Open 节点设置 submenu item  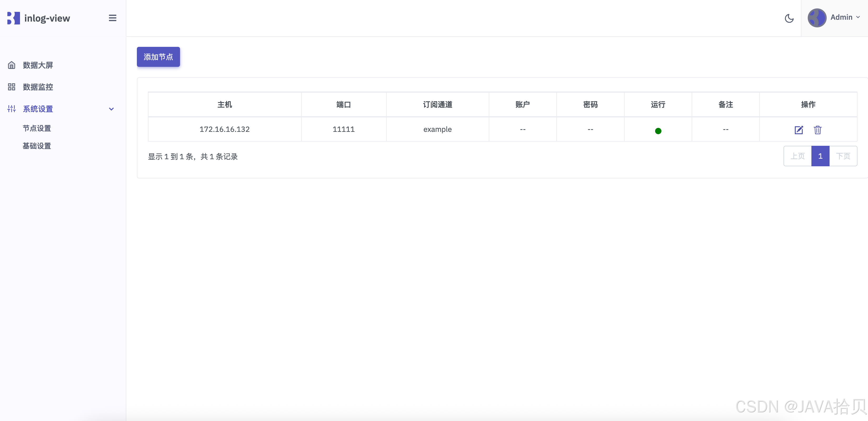37,128
